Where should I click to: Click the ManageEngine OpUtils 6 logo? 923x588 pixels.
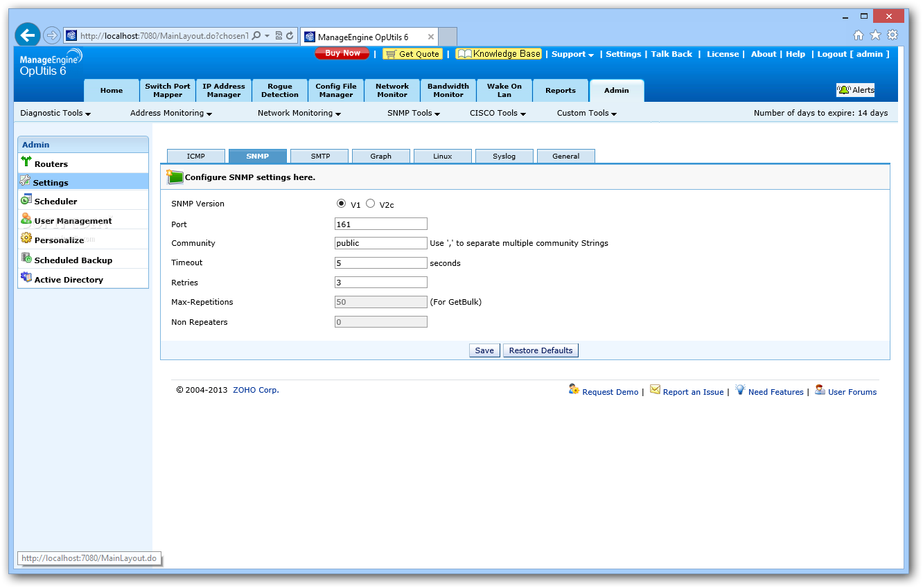coord(51,62)
